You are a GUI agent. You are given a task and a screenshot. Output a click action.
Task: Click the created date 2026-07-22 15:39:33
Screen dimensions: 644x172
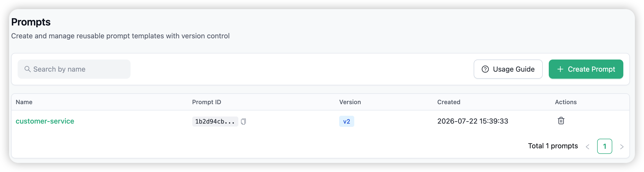(473, 121)
